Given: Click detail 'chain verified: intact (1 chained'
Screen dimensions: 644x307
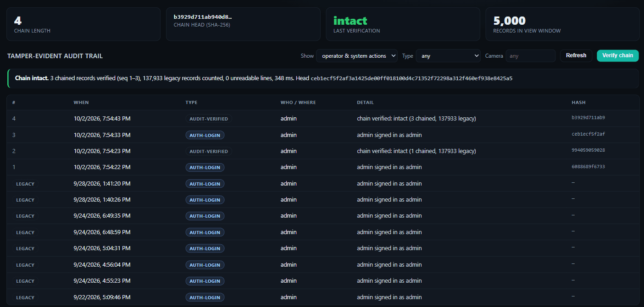Looking at the screenshot, I should tap(416, 151).
